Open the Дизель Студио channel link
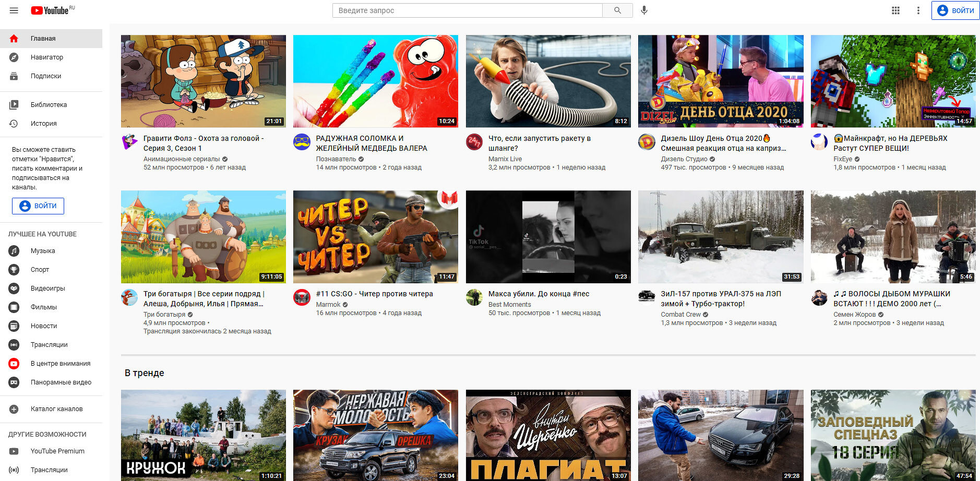The width and height of the screenshot is (980, 481). [x=684, y=159]
